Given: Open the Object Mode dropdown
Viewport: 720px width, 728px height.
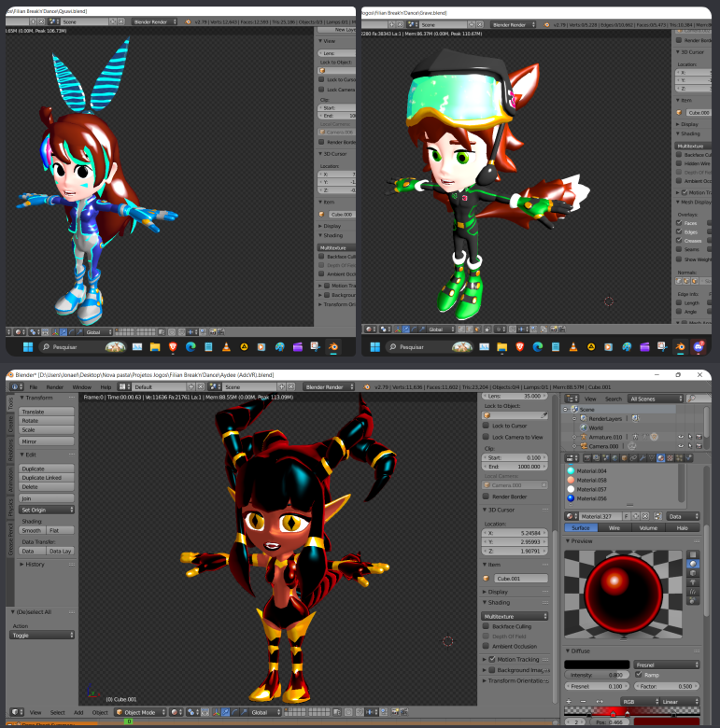Looking at the screenshot, I should coord(140,712).
